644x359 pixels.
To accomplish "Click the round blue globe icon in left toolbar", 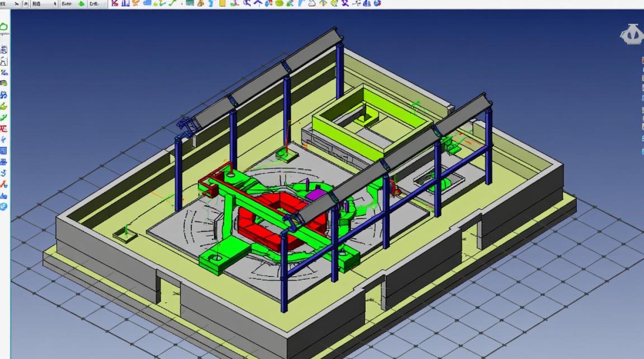I will click(x=4, y=207).
